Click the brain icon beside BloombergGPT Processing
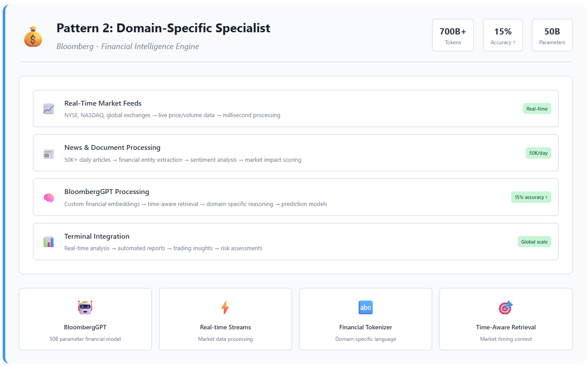The height and width of the screenshot is (366, 588). tap(49, 198)
